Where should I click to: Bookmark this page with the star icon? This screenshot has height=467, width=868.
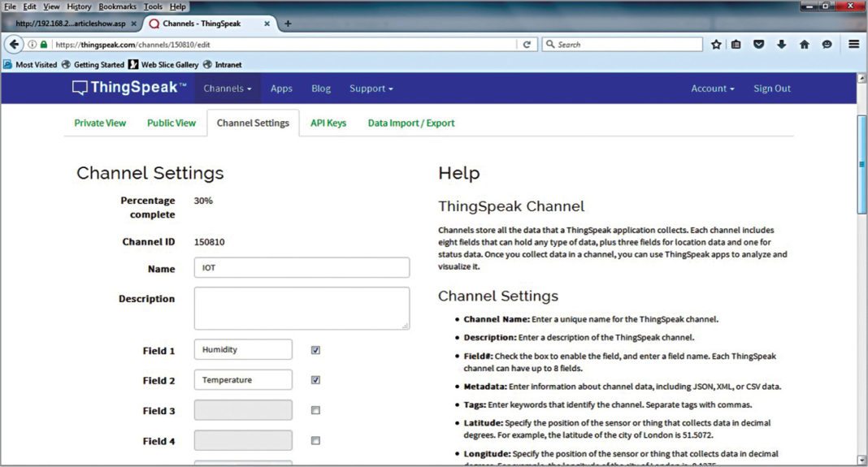pyautogui.click(x=716, y=45)
